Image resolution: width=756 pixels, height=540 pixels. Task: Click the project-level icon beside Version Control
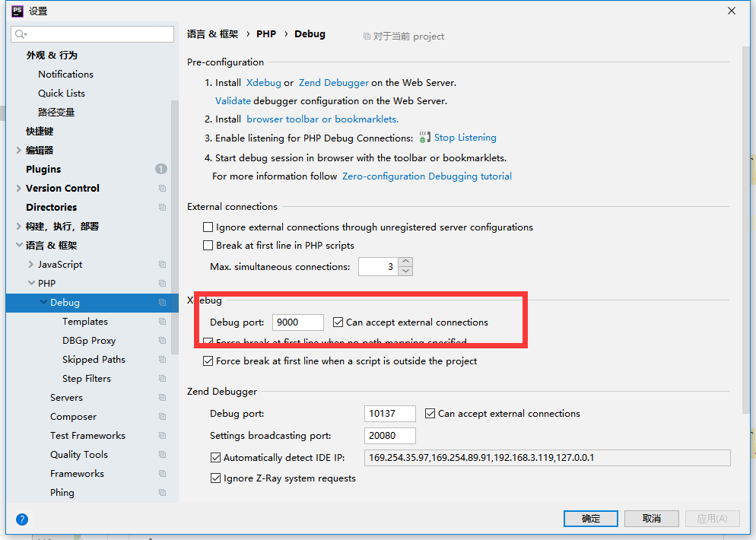tap(163, 189)
